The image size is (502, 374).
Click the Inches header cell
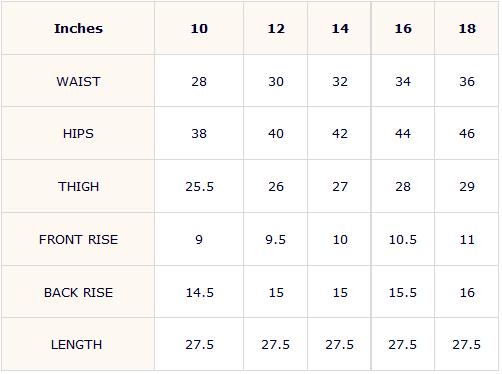click(x=78, y=28)
